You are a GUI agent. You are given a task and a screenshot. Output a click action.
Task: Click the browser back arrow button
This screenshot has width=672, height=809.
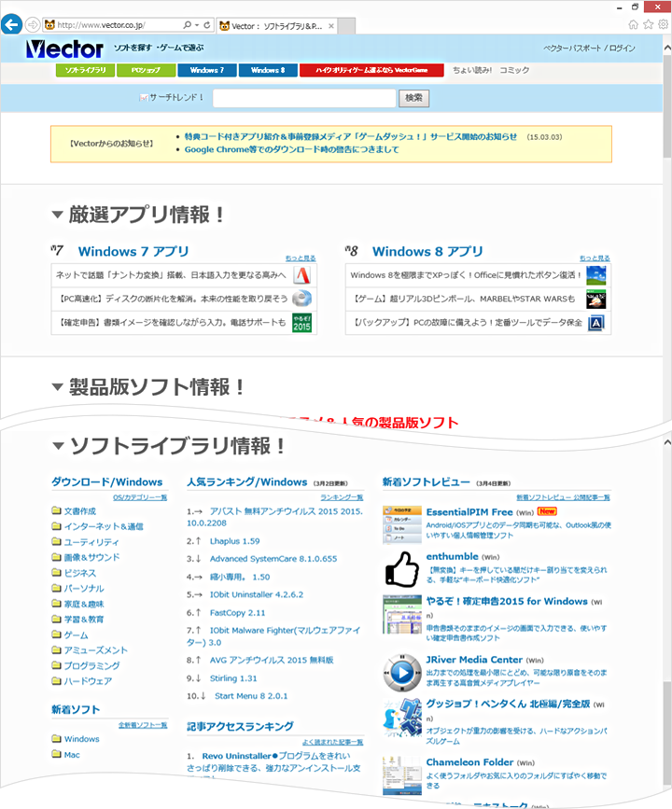point(11,24)
